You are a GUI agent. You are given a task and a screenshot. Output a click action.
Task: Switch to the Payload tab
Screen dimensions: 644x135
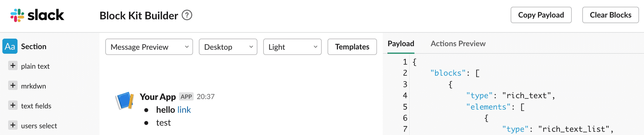pyautogui.click(x=401, y=44)
